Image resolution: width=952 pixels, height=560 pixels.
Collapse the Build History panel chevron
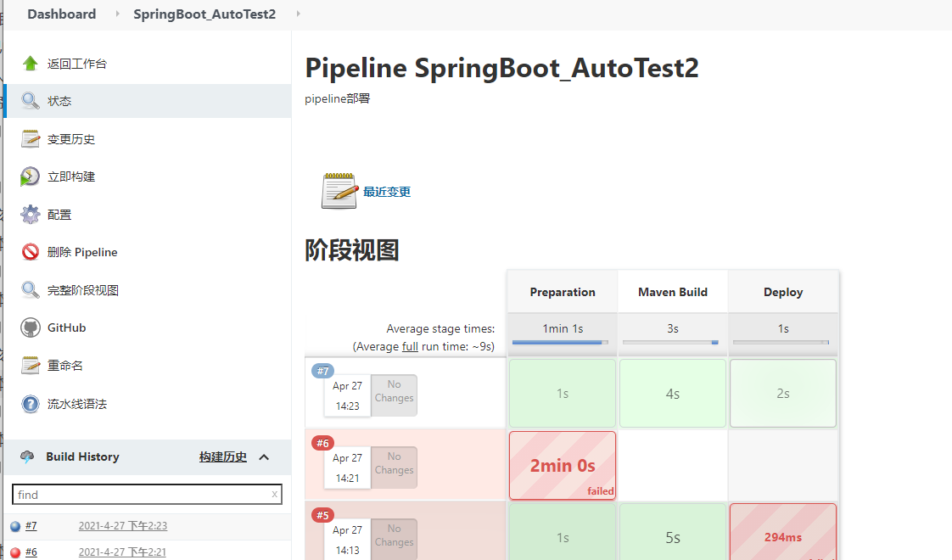click(264, 456)
